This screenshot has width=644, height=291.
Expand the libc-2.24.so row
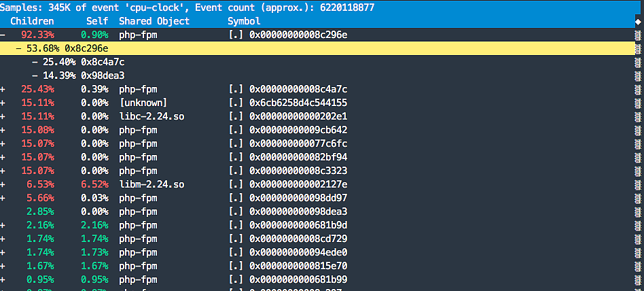point(4,116)
